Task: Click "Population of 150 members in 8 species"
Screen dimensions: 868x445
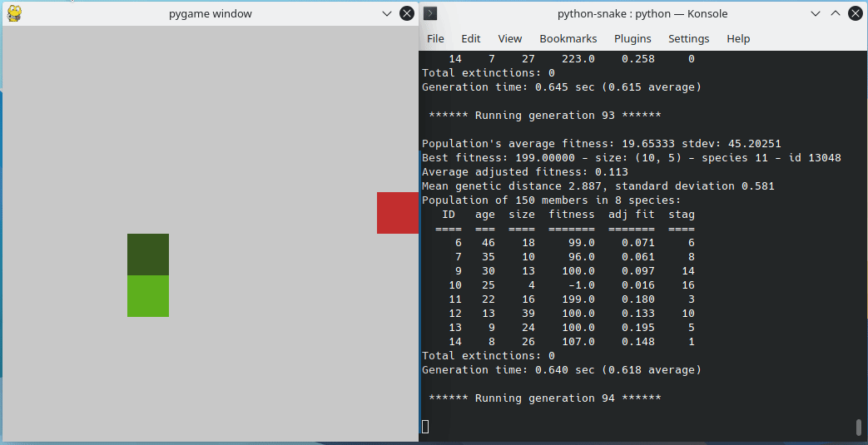Action: coord(552,200)
